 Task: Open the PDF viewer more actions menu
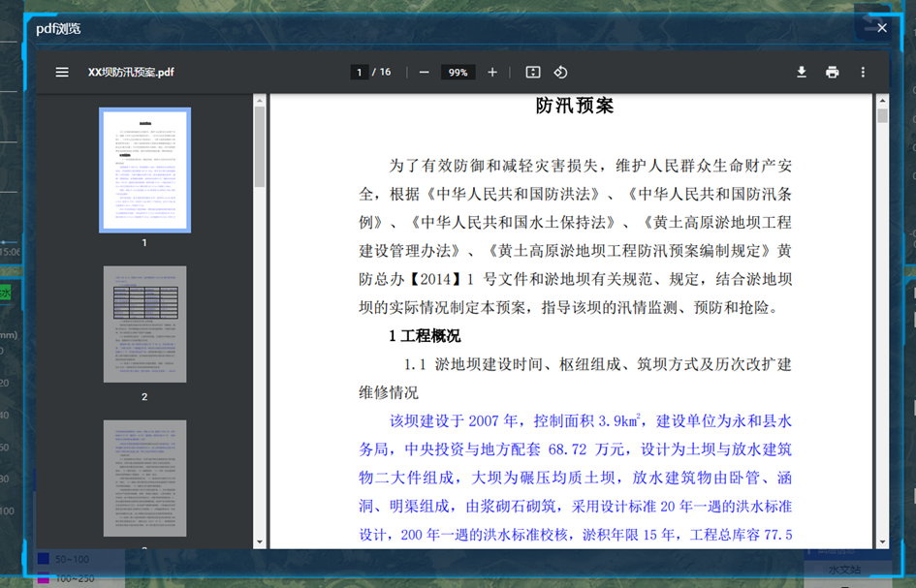[863, 73]
